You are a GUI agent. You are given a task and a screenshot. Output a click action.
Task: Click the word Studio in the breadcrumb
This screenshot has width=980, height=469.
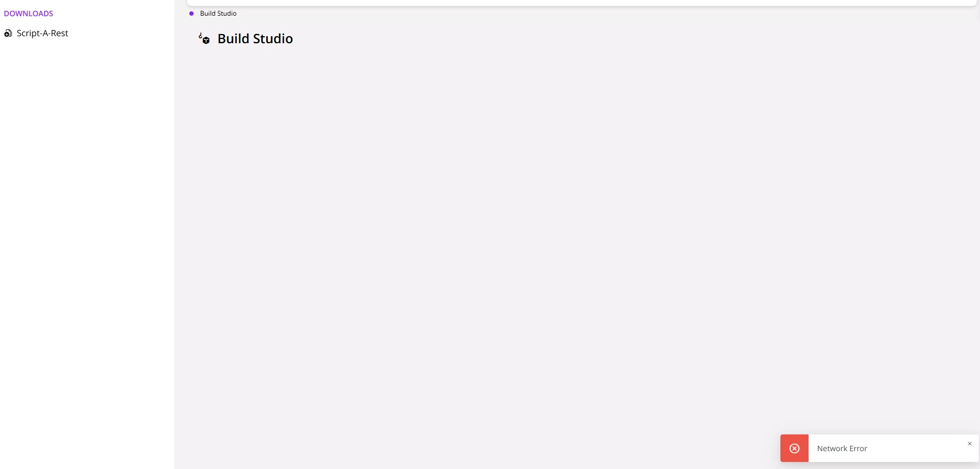pyautogui.click(x=227, y=14)
